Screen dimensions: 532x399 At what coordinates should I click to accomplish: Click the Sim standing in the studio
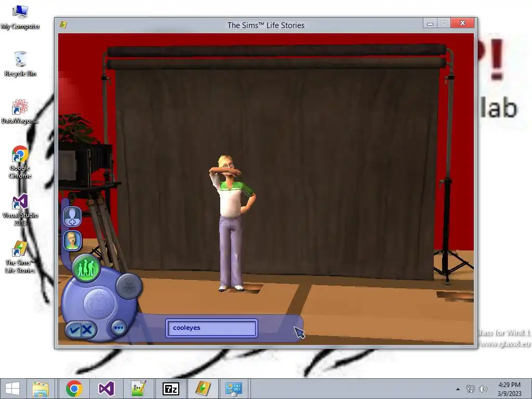pos(231,224)
